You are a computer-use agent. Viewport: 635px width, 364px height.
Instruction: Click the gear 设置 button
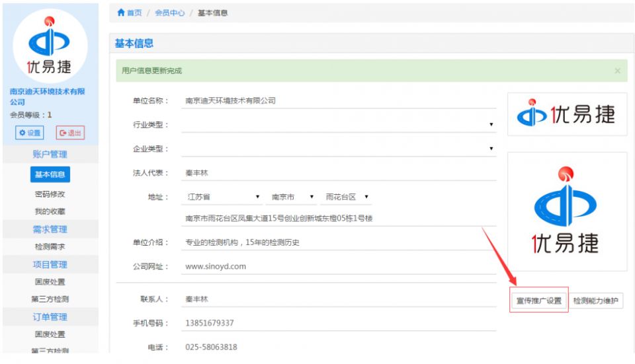click(x=29, y=133)
